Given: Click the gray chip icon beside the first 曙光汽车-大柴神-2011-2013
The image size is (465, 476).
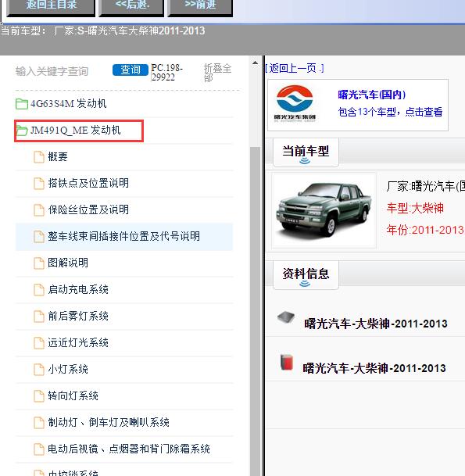Looking at the screenshot, I should tap(286, 318).
